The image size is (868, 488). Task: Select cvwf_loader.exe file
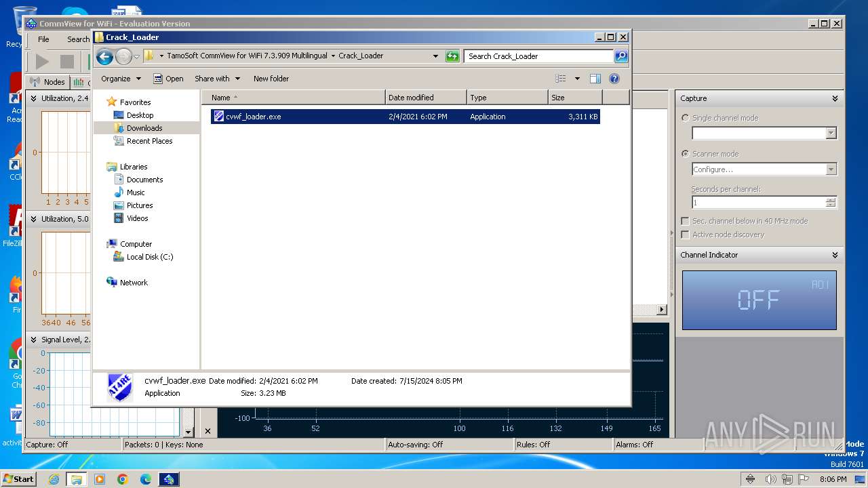tap(406, 117)
